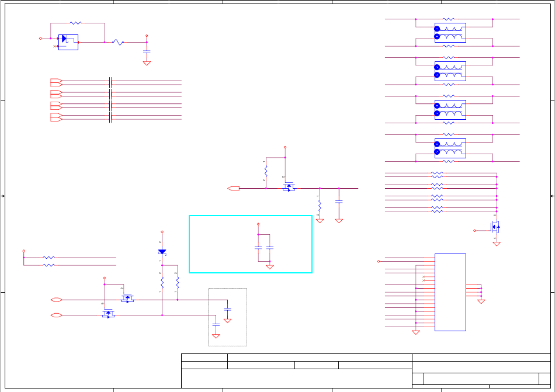
Task: Select the topmost resistor in the right-side resistor bank
Action: click(437, 173)
